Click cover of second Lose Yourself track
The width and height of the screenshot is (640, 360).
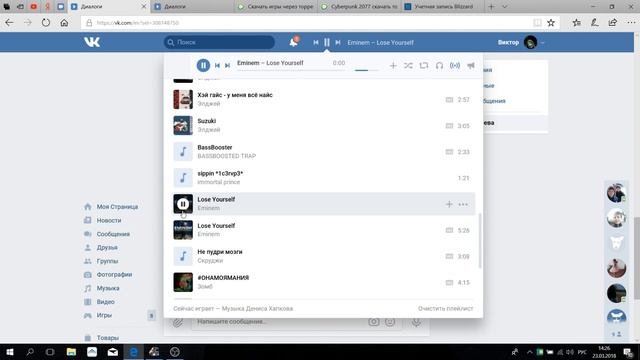(x=183, y=230)
